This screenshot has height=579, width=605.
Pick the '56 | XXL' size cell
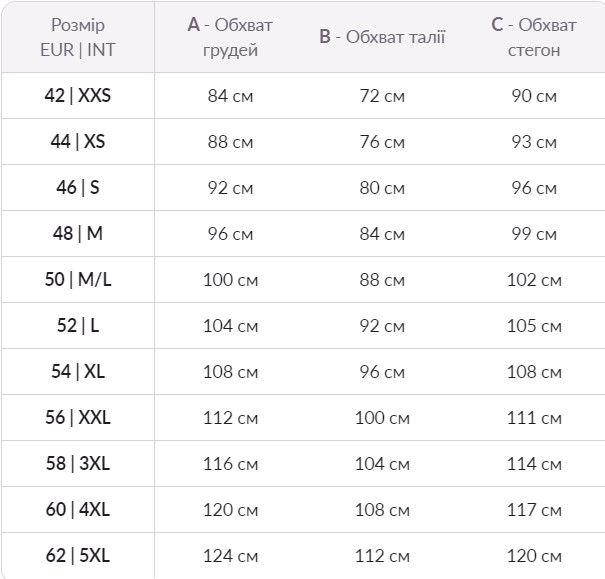click(78, 417)
